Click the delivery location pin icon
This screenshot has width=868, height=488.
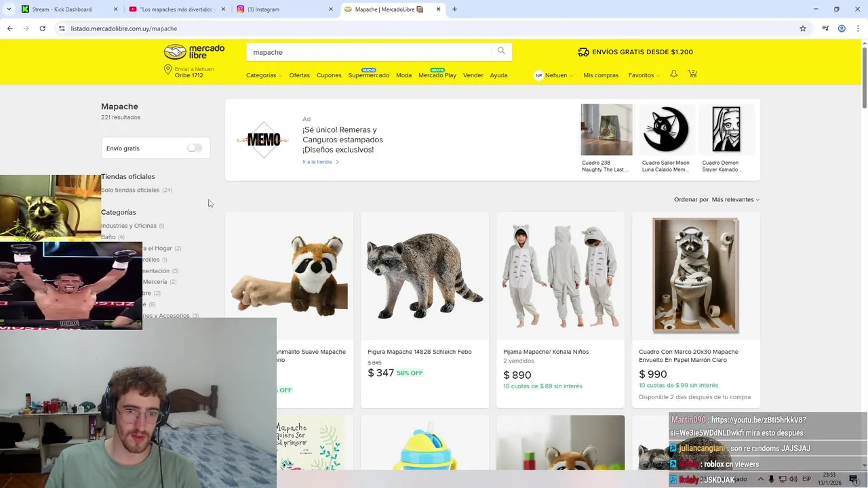[167, 70]
